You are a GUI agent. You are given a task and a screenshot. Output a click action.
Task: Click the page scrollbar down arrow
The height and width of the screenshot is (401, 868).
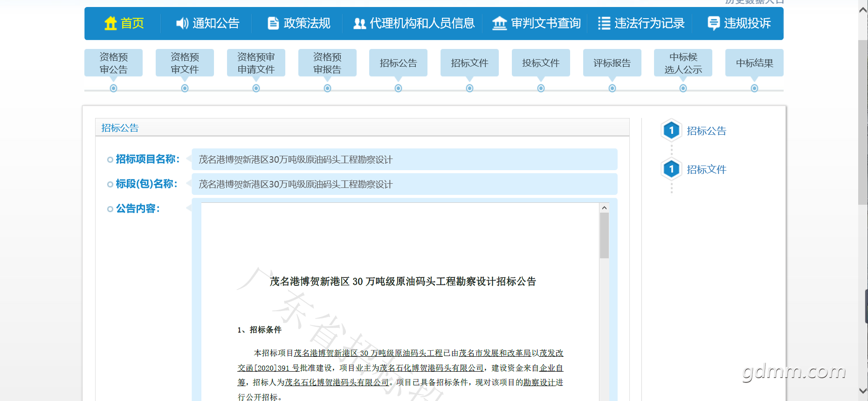[863, 391]
